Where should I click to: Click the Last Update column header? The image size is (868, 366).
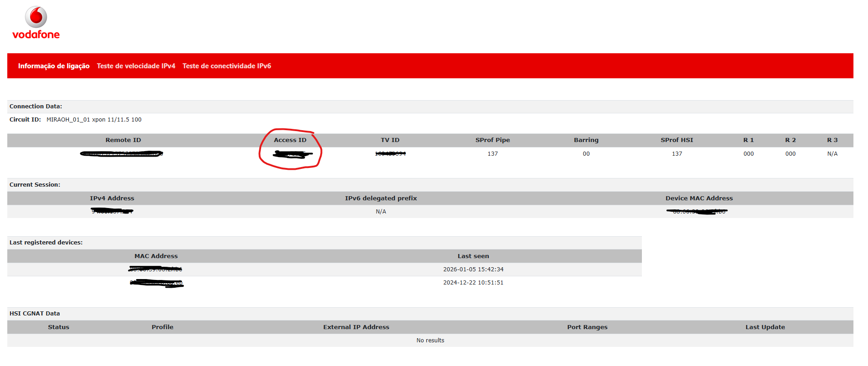click(x=765, y=327)
